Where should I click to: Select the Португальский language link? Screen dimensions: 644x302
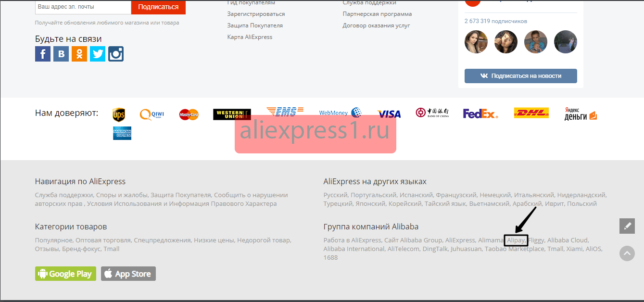point(374,195)
